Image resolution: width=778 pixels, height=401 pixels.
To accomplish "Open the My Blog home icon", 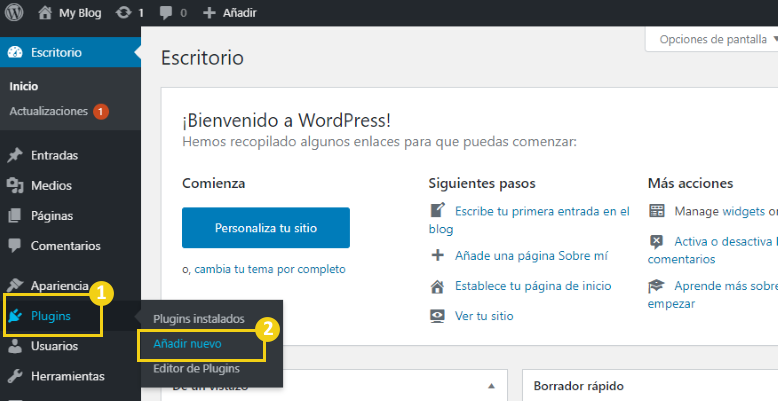I will 45,12.
